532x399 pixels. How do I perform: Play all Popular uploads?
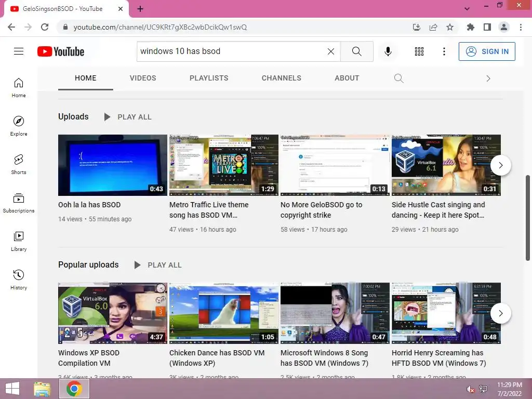pos(158,265)
